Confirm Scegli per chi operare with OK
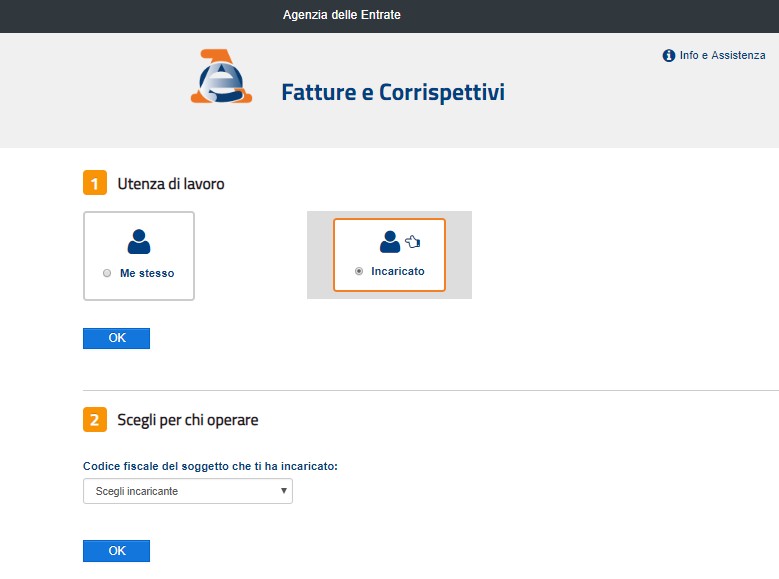This screenshot has height=579, width=779. (116, 551)
